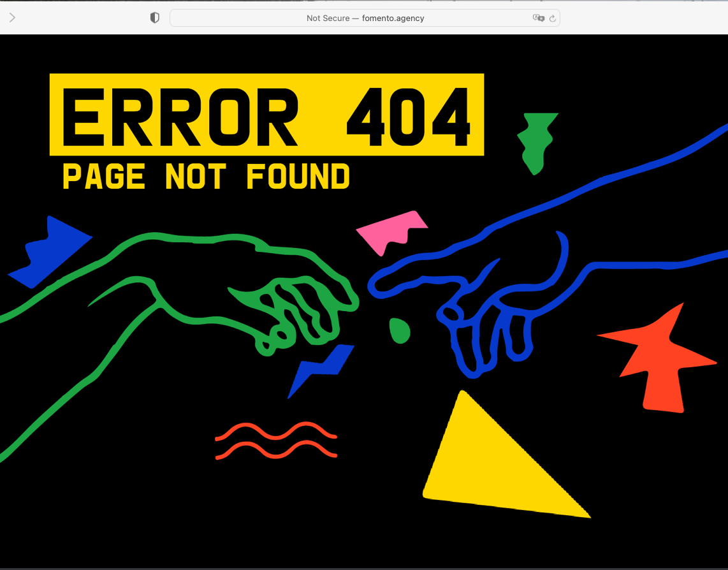This screenshot has height=570, width=728.
Task: Click the 'ERROR 404' yellow heading
Action: (x=266, y=114)
